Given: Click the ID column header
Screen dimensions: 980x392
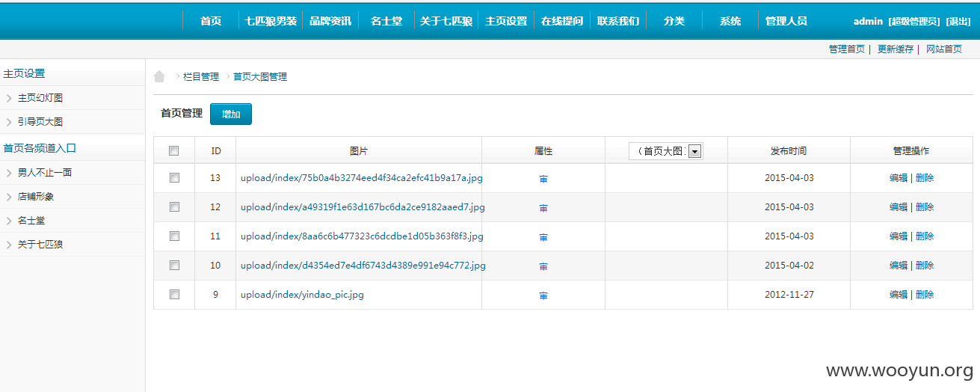Looking at the screenshot, I should 215,151.
